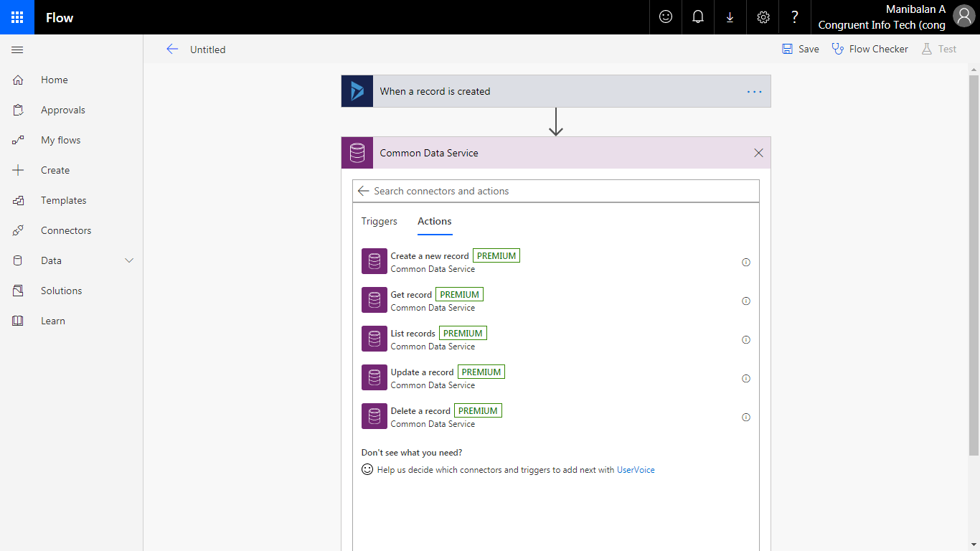Choose Delete a record action
Image resolution: width=980 pixels, height=551 pixels.
556,417
